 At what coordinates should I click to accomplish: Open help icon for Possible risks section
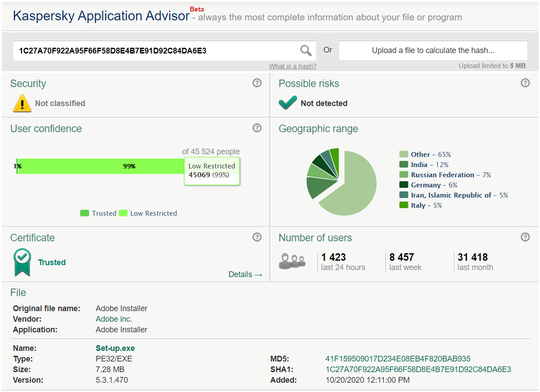525,83
